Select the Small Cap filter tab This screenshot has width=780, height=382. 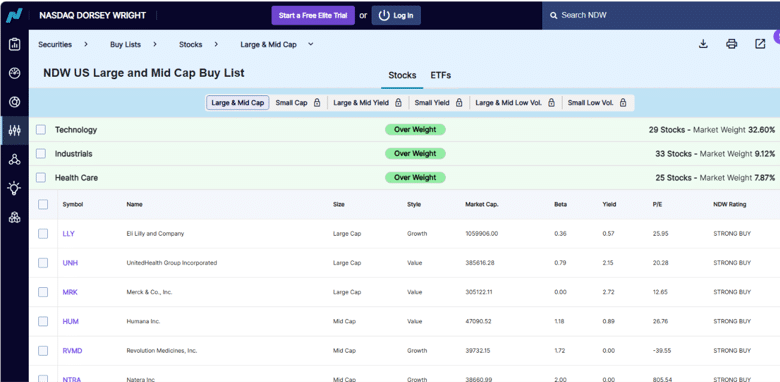[x=298, y=103]
